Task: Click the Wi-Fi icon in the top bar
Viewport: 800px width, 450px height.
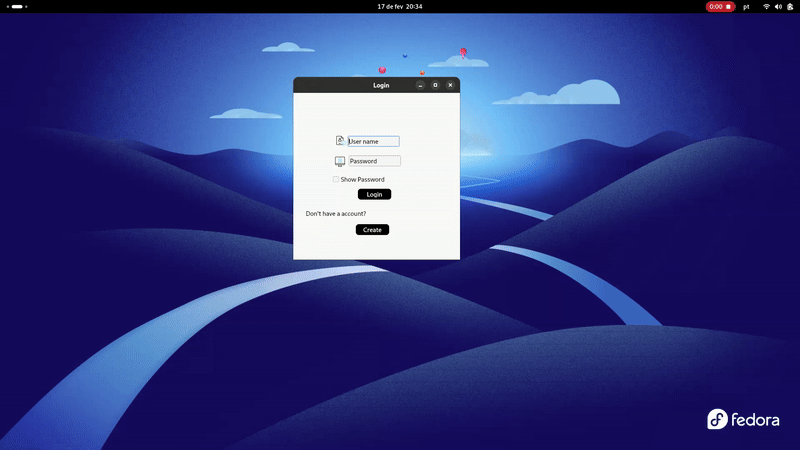Action: point(766,6)
